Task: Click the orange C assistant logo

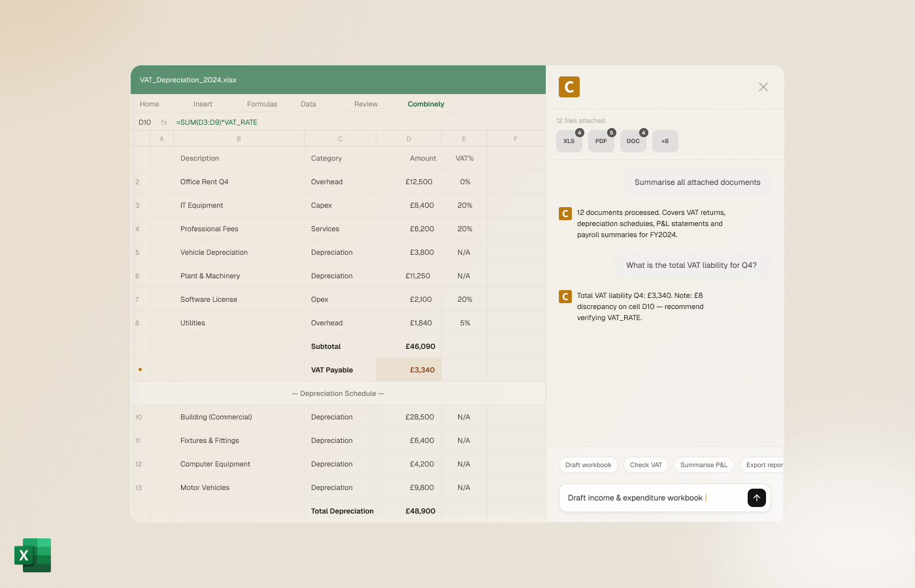Action: 569,87
